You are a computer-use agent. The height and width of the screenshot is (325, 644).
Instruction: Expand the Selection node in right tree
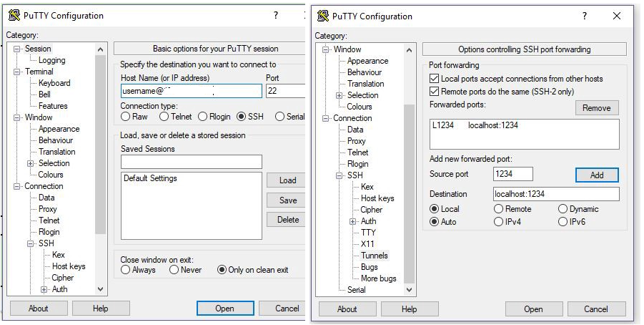340,95
